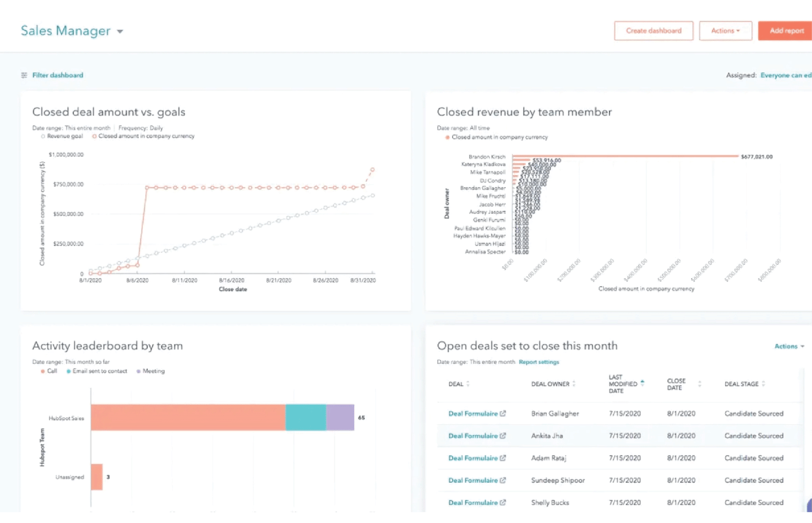Image resolution: width=812 pixels, height=523 pixels.
Task: Open Report settings for Open deals report
Action: pos(539,361)
